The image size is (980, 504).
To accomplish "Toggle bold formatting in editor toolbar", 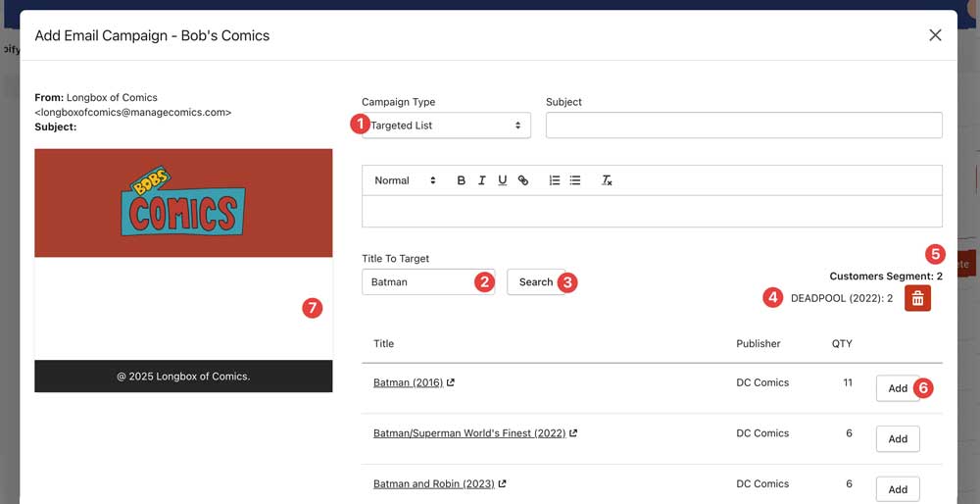I will pyautogui.click(x=462, y=180).
